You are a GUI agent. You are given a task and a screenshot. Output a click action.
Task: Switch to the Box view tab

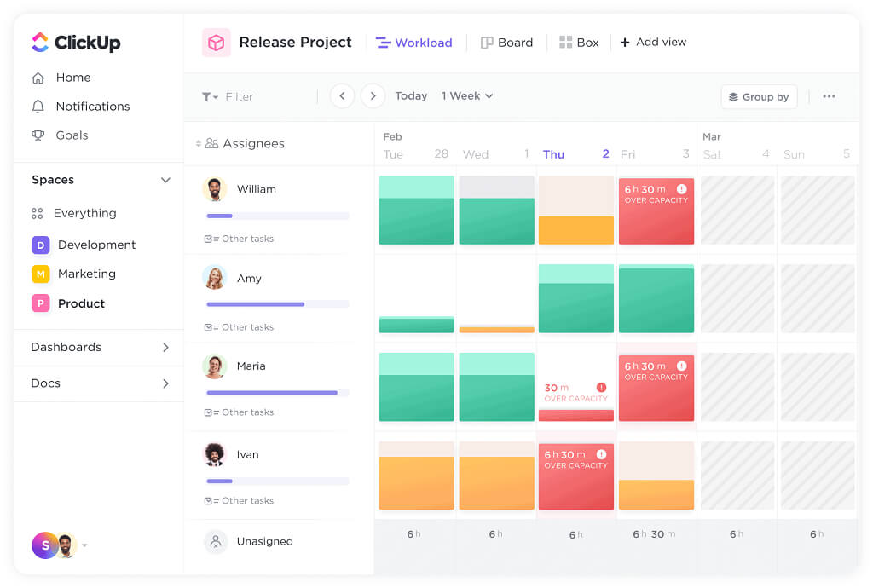coord(579,43)
